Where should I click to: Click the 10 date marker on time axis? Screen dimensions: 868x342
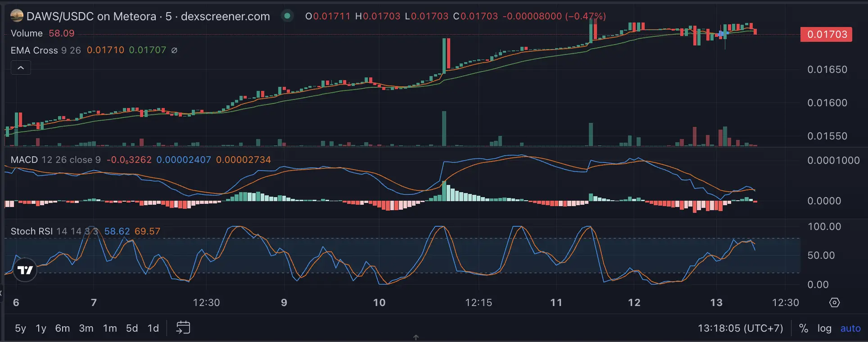(x=380, y=302)
